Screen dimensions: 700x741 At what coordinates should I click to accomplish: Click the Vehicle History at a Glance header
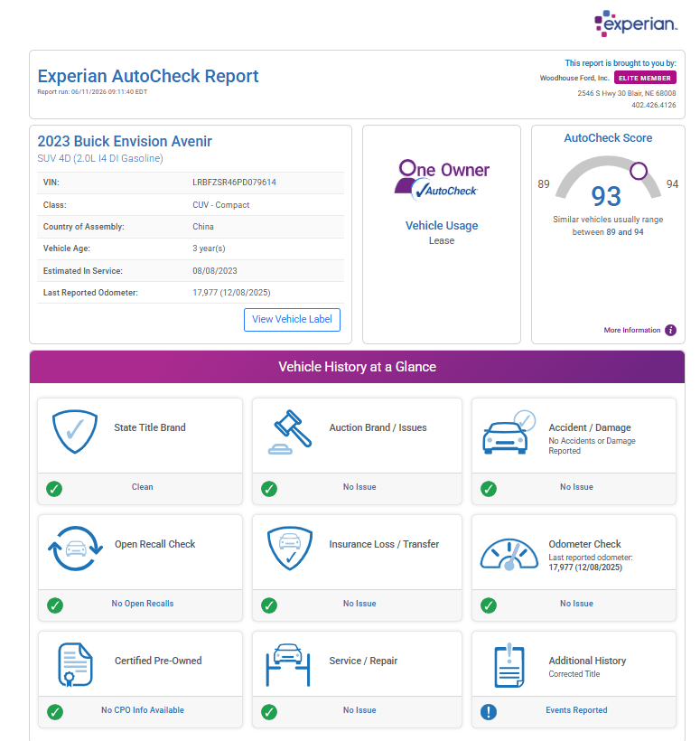(357, 367)
